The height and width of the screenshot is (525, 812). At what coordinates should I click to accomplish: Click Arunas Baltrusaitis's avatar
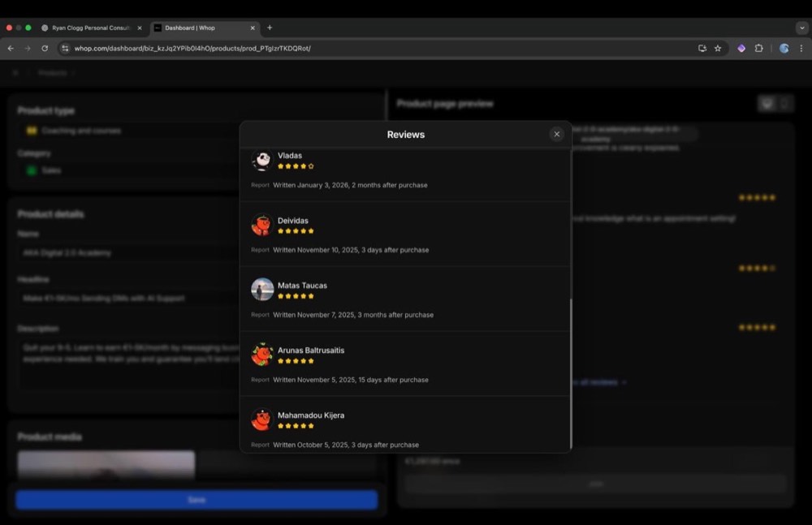(x=262, y=355)
